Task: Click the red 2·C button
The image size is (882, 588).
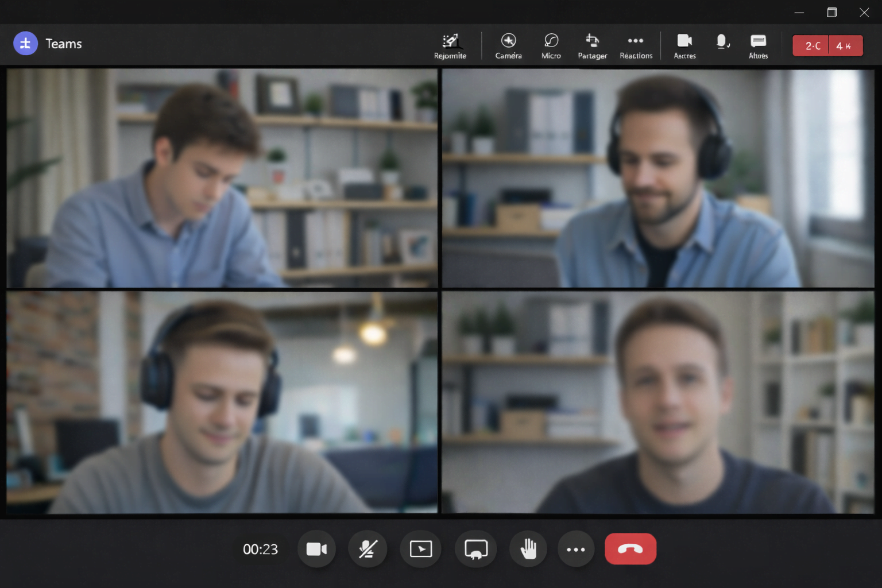Action: pos(811,46)
